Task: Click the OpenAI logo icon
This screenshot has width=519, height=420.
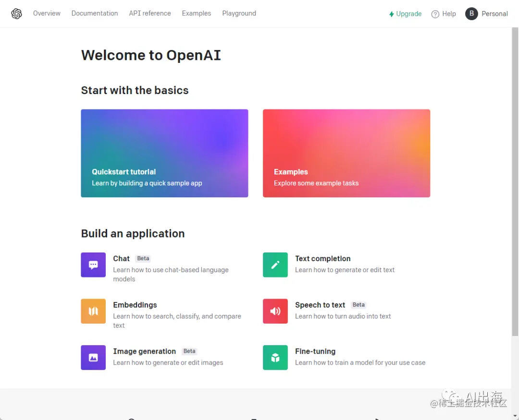Action: [16, 13]
